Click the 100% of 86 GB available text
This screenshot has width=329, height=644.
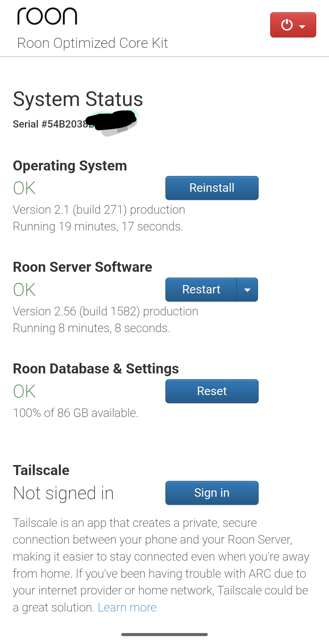point(75,413)
